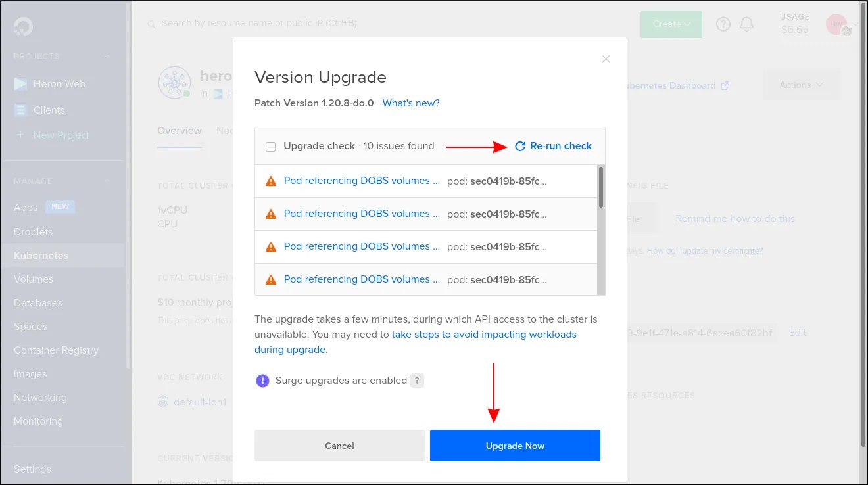Image resolution: width=868 pixels, height=485 pixels.
Task: Click the refresh icon next to Re-run check
Action: pyautogui.click(x=519, y=146)
